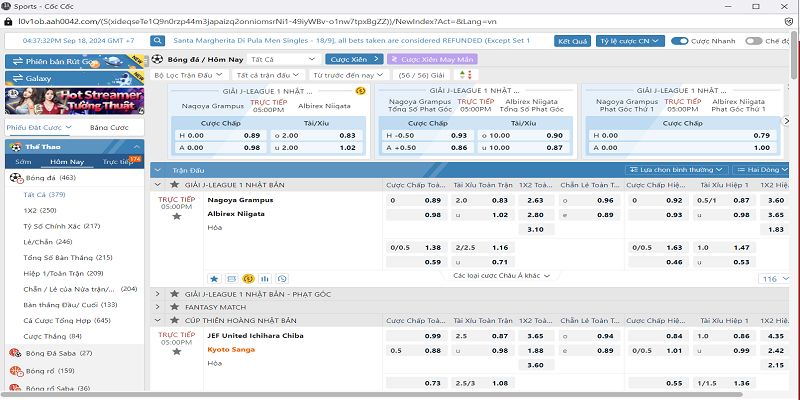Click the Galaxy banner button
This screenshot has height=400, width=800.
(x=74, y=78)
